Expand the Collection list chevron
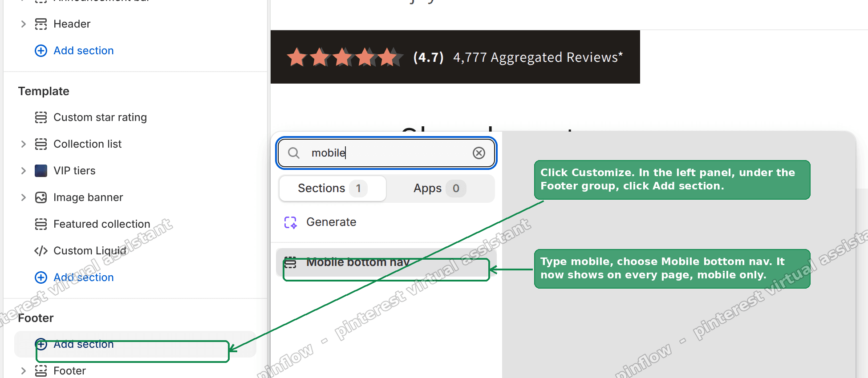Screen dimensions: 868x378 [24, 144]
